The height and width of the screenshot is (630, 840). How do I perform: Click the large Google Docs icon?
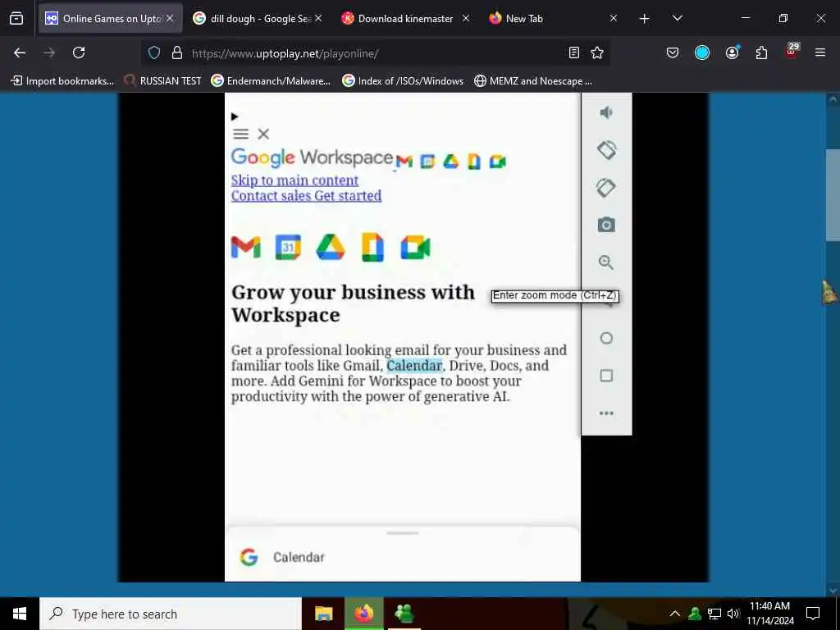372,248
